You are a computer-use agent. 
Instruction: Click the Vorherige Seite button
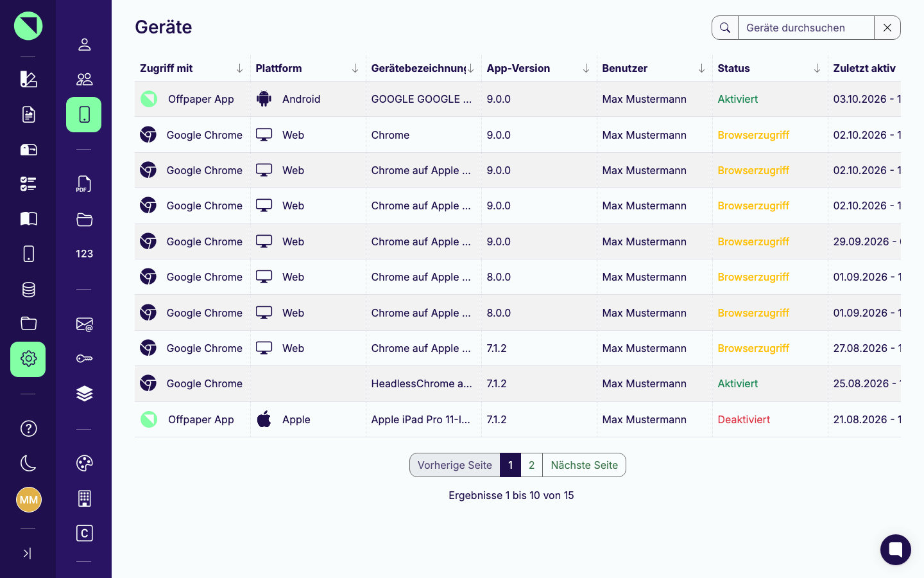click(455, 465)
